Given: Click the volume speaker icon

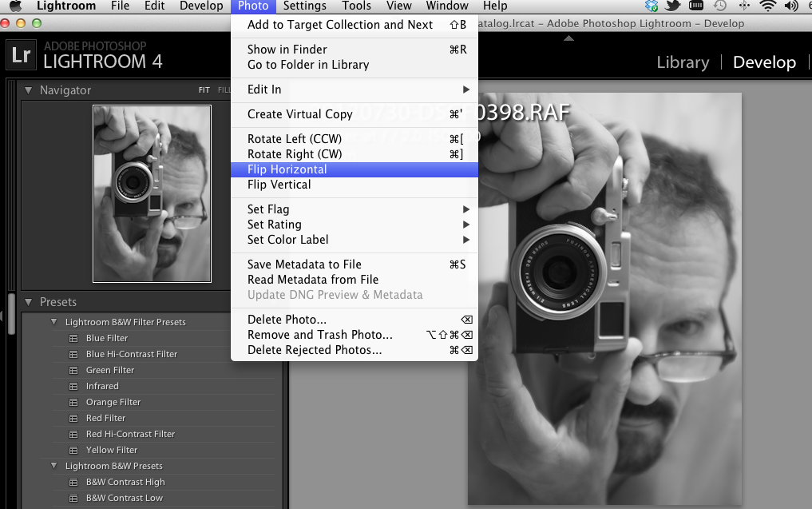Looking at the screenshot, I should (x=791, y=6).
